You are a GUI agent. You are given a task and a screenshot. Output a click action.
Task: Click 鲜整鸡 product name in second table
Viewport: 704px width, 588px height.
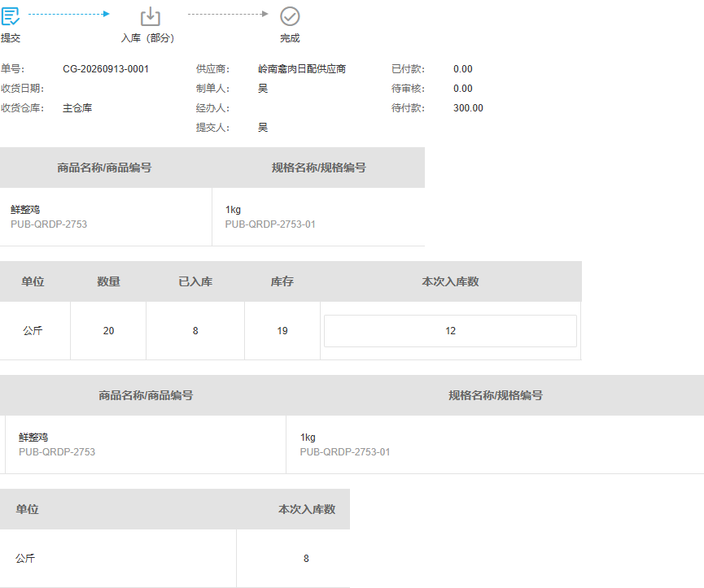33,438
